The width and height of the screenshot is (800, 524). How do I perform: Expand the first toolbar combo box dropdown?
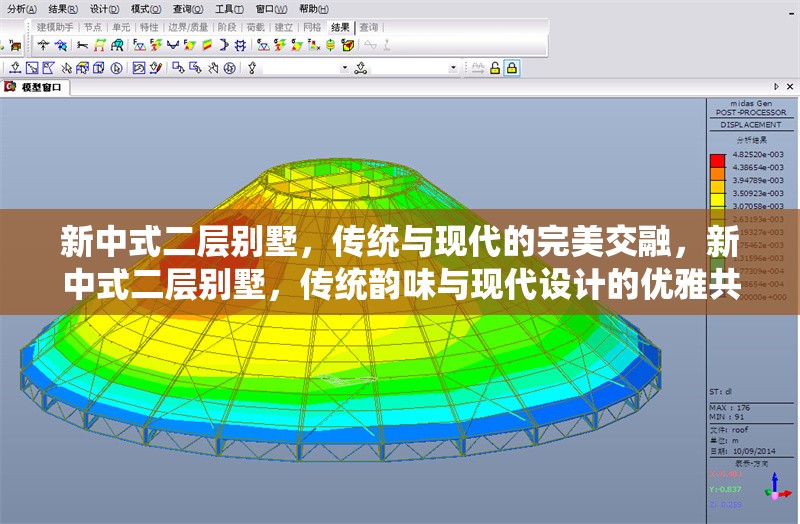[x=345, y=68]
